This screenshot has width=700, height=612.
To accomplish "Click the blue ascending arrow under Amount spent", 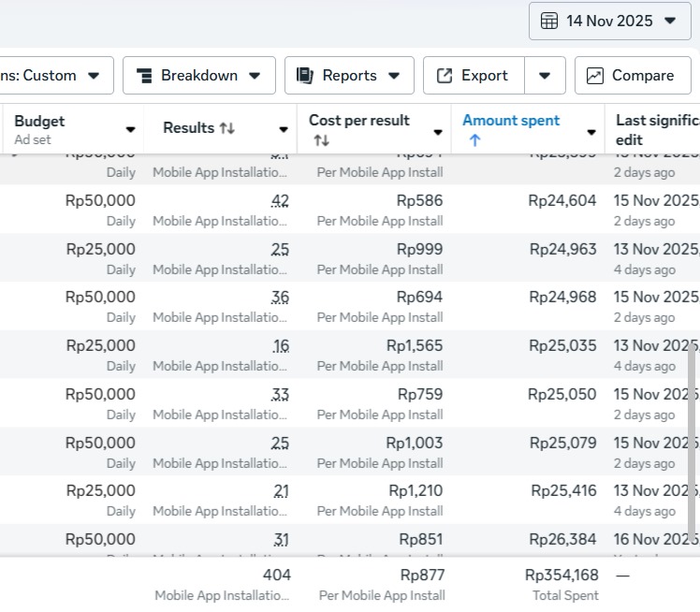I will coord(474,140).
